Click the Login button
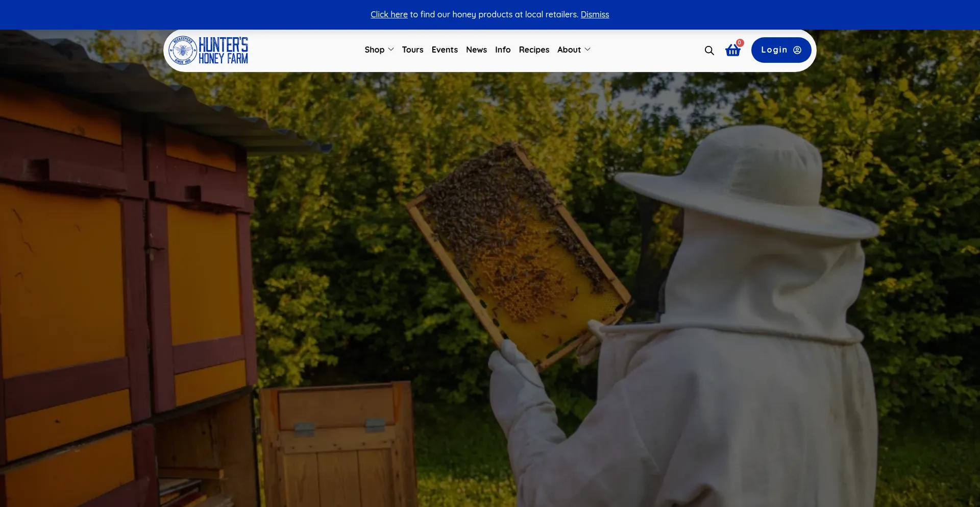 coord(780,50)
